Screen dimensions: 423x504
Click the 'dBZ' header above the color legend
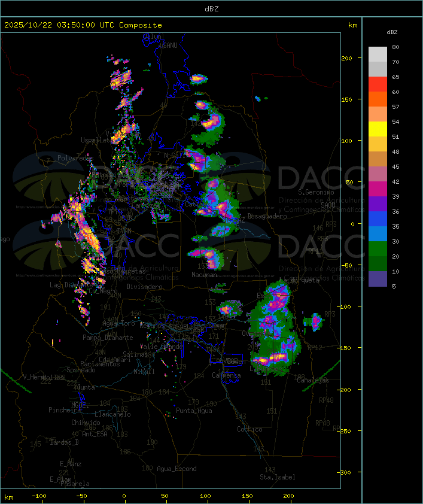pos(392,32)
